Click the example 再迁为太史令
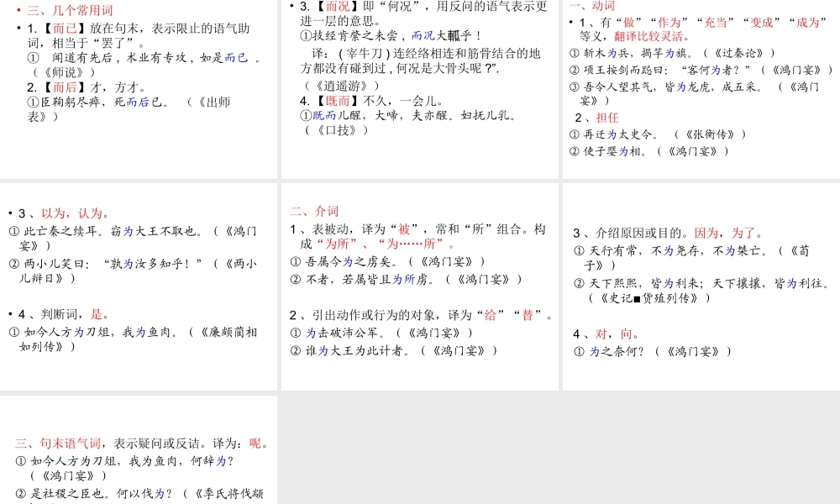 (615, 134)
